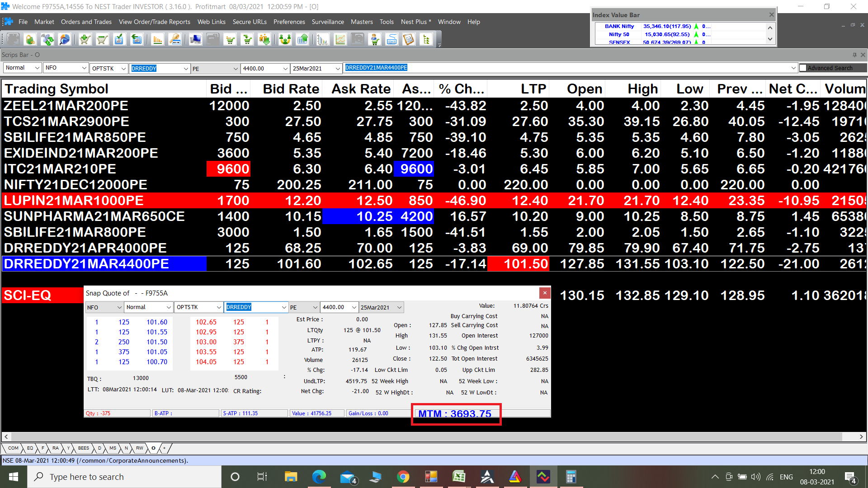This screenshot has width=868, height=488.
Task: Click the orange bar chart toolbar icon
Action: 157,40
